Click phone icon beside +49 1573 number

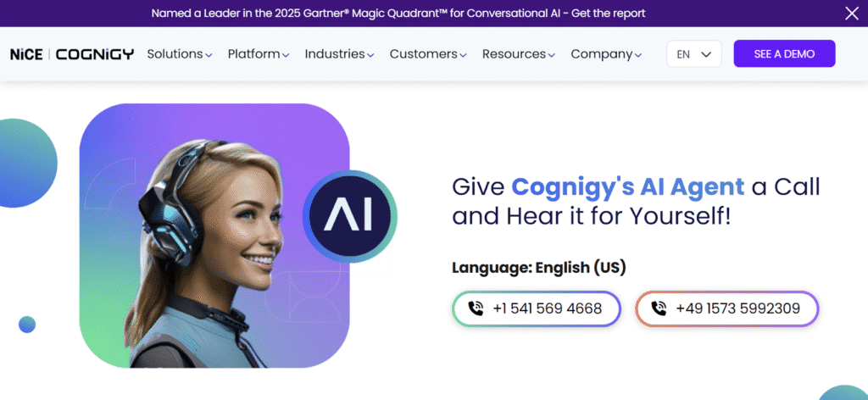(658, 308)
